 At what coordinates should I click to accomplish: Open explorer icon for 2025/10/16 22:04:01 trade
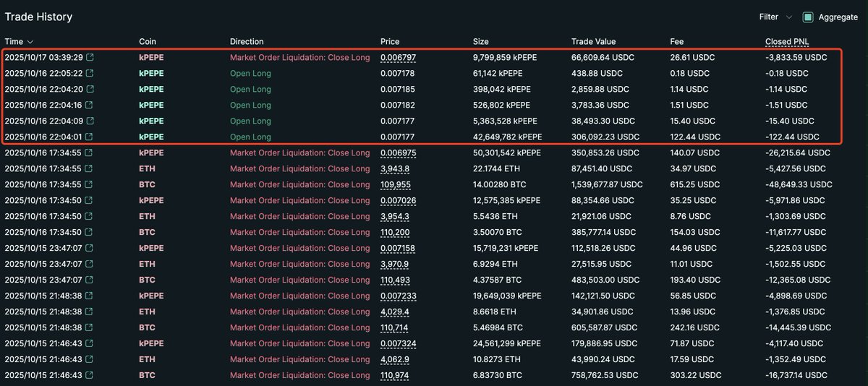[90, 137]
